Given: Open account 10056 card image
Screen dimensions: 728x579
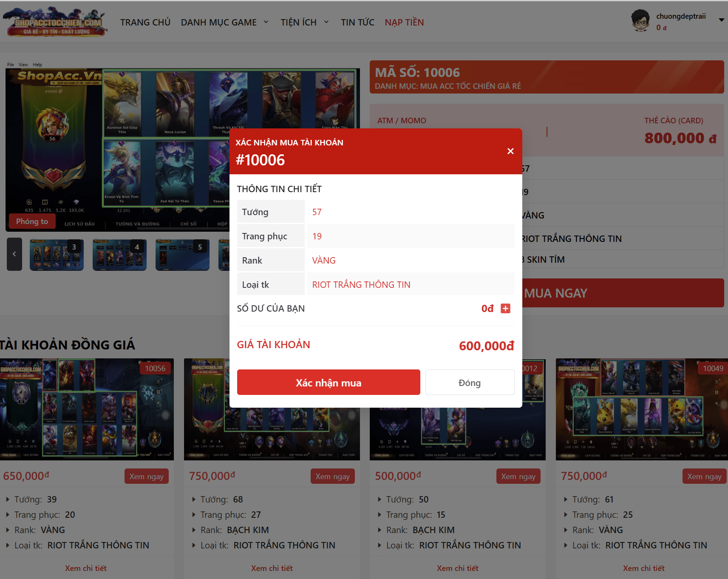Looking at the screenshot, I should click(87, 409).
